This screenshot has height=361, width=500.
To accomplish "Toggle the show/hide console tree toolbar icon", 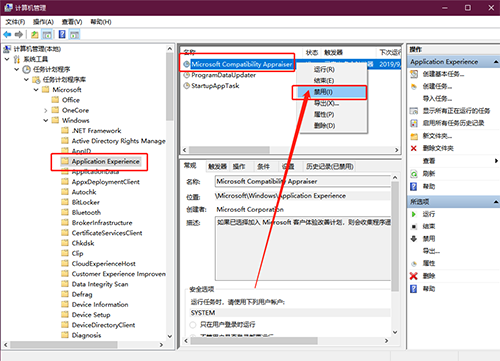I will click(x=47, y=34).
